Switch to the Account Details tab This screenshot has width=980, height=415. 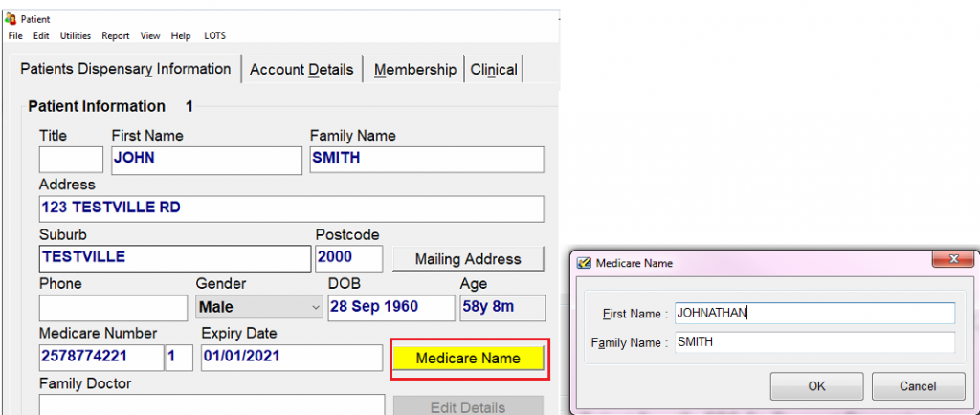coord(301,70)
